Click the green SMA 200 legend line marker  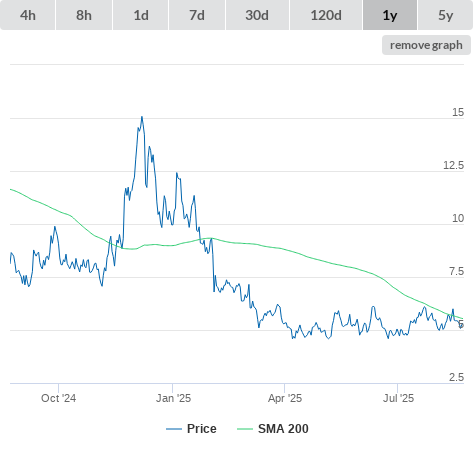coord(245,429)
